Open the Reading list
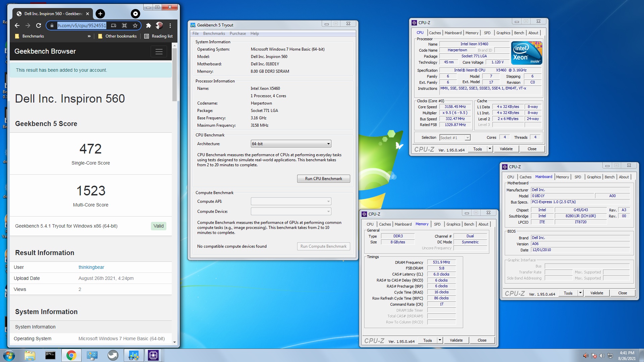 (x=159, y=36)
